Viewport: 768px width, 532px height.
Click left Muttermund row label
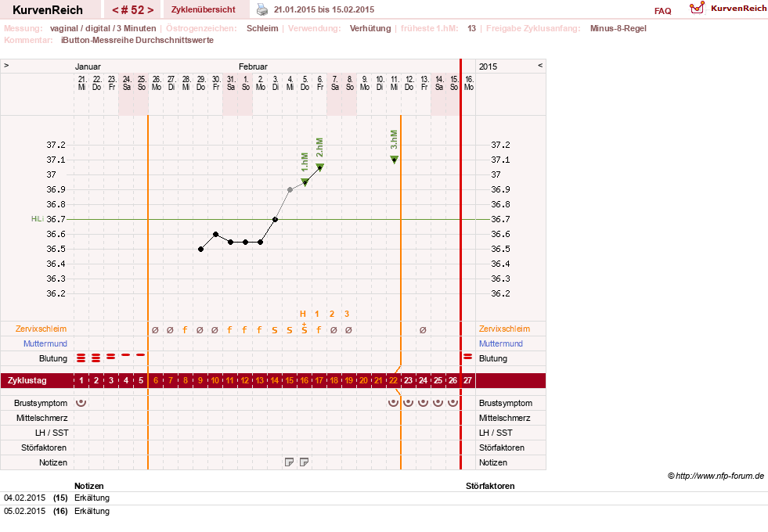pyautogui.click(x=45, y=343)
